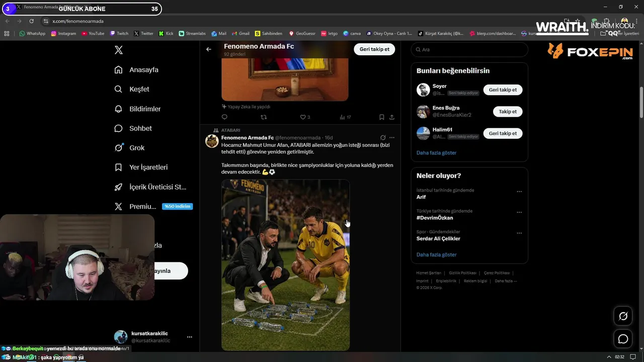Click Reklam bilgisi footer link
The width and height of the screenshot is (644, 362).
[x=475, y=281]
